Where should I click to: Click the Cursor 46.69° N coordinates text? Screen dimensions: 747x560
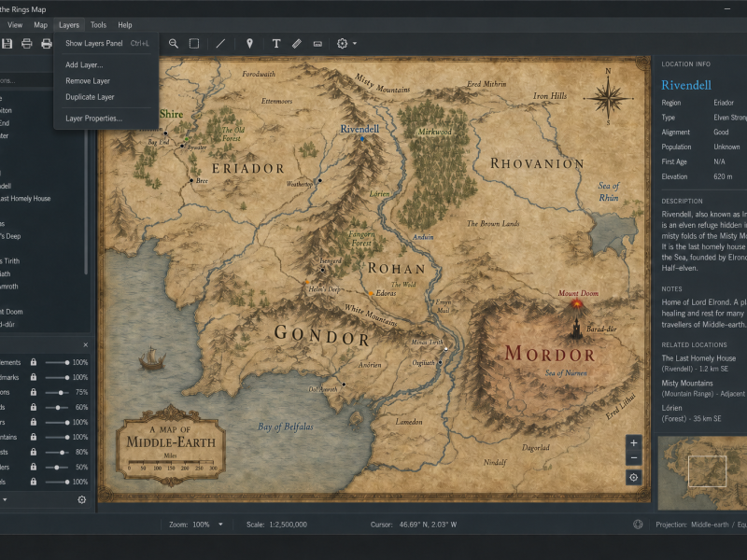point(414,525)
